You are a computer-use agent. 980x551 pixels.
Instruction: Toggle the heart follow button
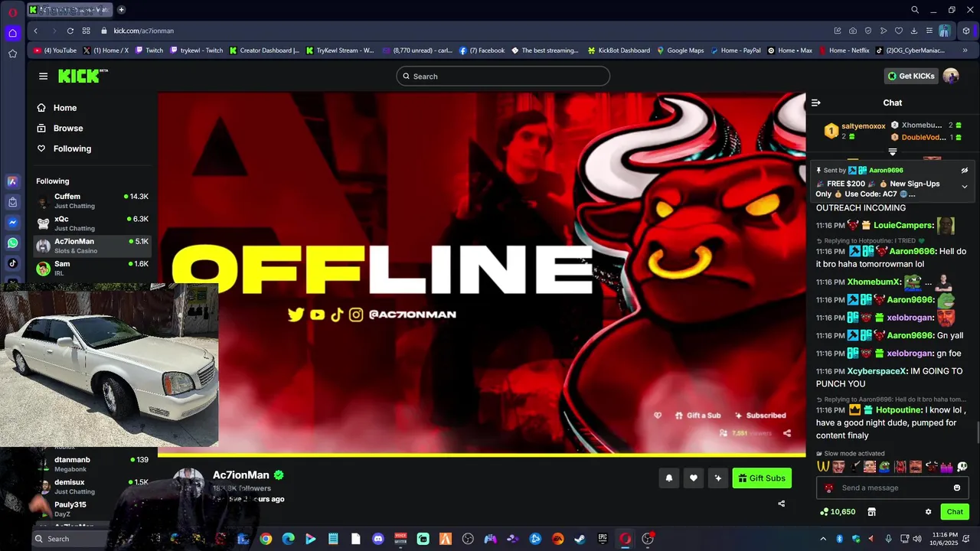click(x=694, y=478)
